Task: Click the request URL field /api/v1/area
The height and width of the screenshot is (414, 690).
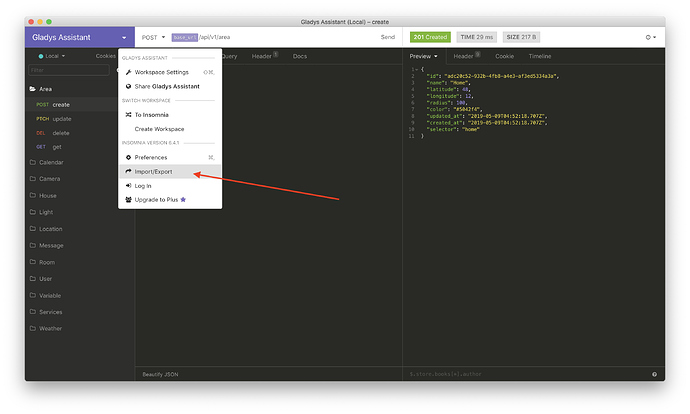Action: 214,37
